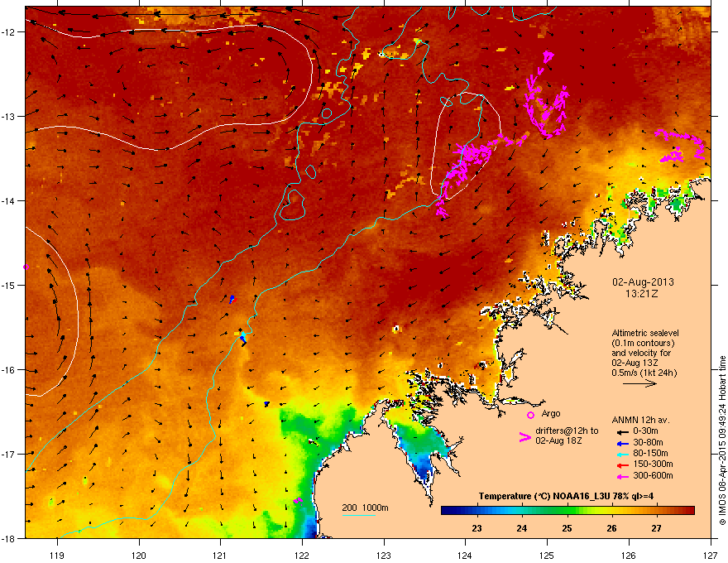This screenshot has width=728, height=563.
Task: Click the latitude axis label -16
Action: [x=8, y=370]
